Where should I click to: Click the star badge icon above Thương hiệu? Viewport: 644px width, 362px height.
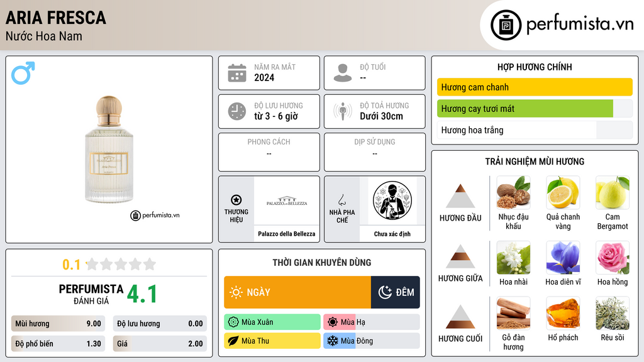point(236,200)
